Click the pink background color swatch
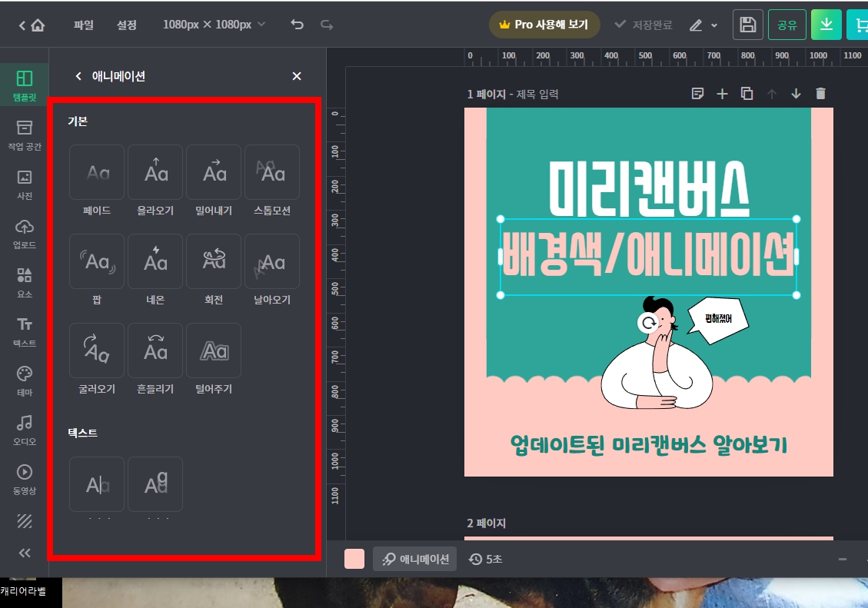The width and height of the screenshot is (868, 608). tap(354, 559)
